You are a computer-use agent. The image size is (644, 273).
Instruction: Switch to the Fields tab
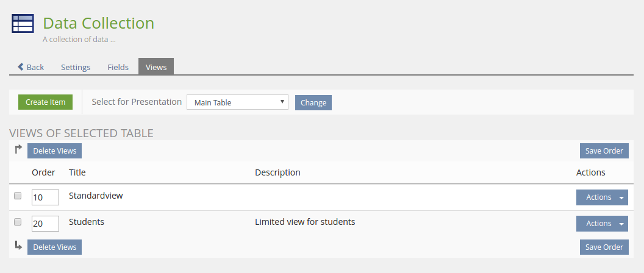(x=118, y=67)
